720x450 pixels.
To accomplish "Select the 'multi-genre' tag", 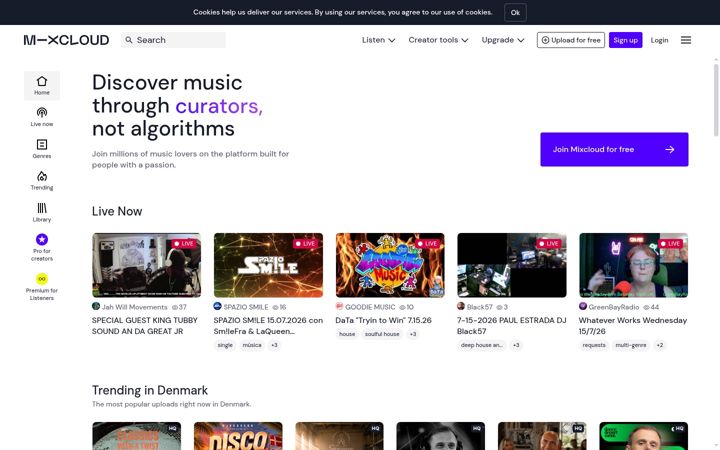I will click(631, 345).
